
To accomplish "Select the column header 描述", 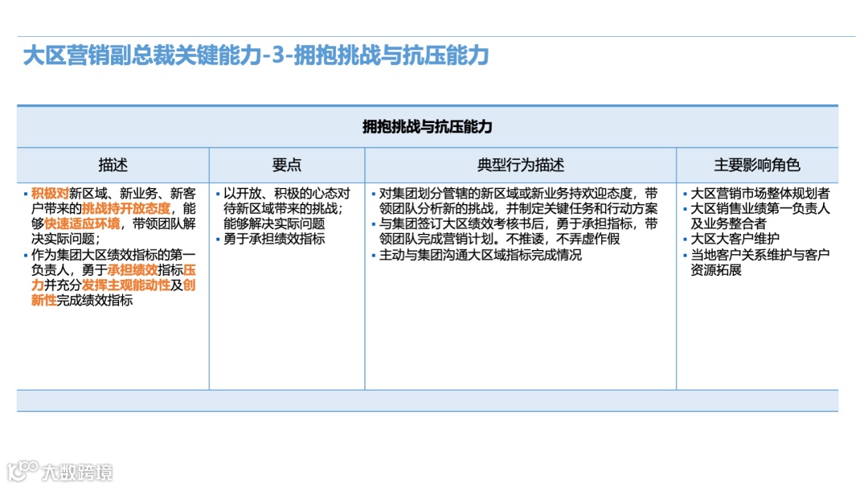I will click(113, 165).
